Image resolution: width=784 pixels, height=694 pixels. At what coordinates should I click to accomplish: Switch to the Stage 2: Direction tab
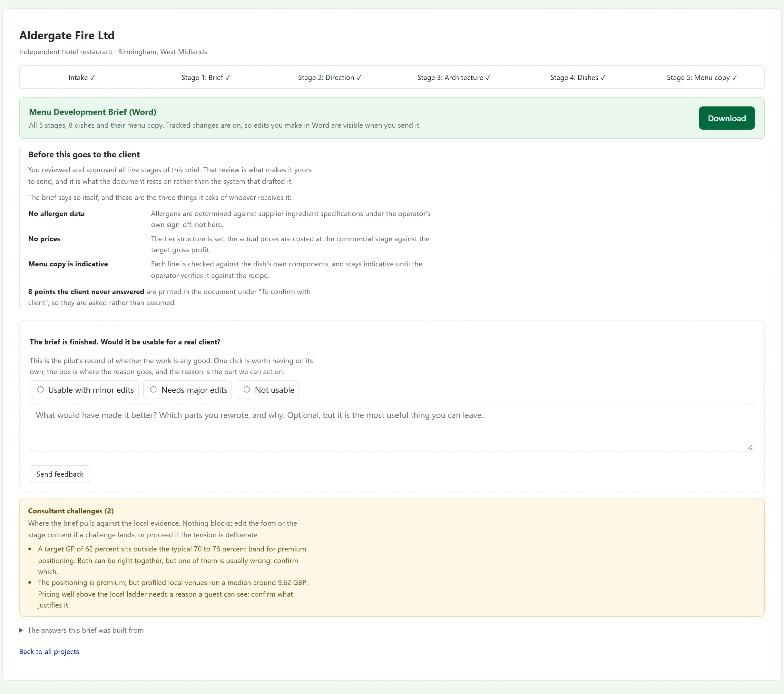coord(329,77)
